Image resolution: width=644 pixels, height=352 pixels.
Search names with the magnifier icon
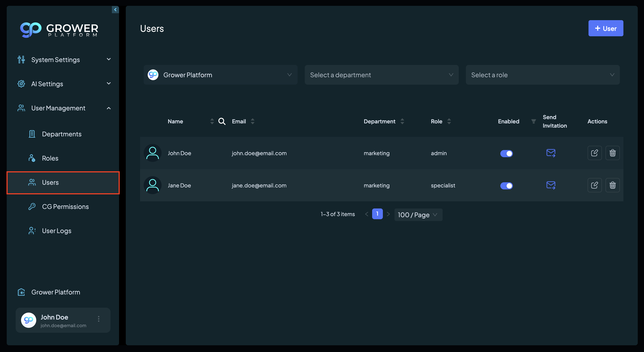click(x=222, y=121)
